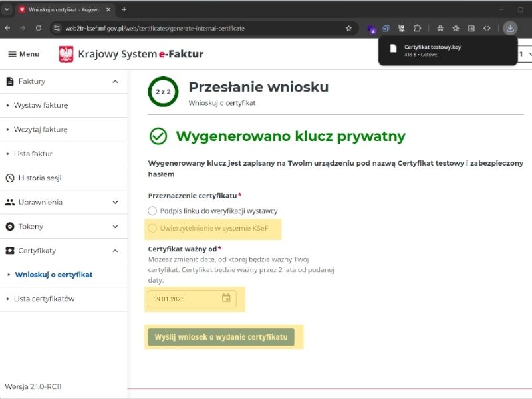Bookmark this page with star icon
Screen dimensions: 532x399
(348, 29)
